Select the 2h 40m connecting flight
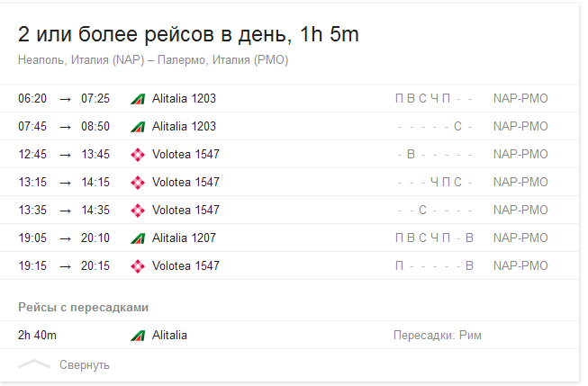The image size is (588, 386). [x=38, y=336]
